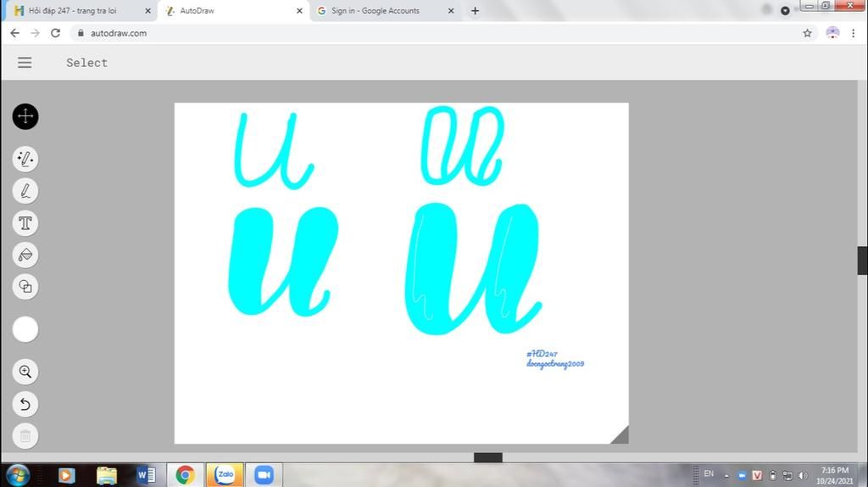Open the white color picker swatch
Screen dimensions: 868x487
25,329
